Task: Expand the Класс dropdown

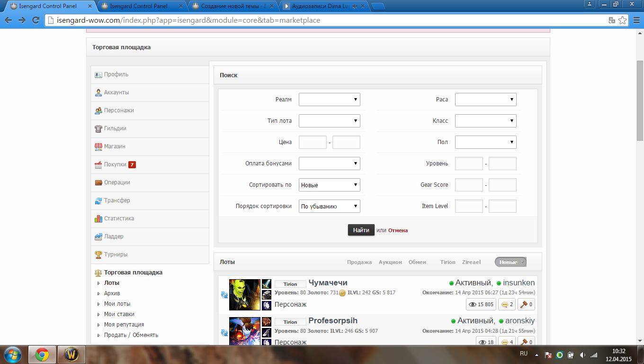Action: point(485,121)
